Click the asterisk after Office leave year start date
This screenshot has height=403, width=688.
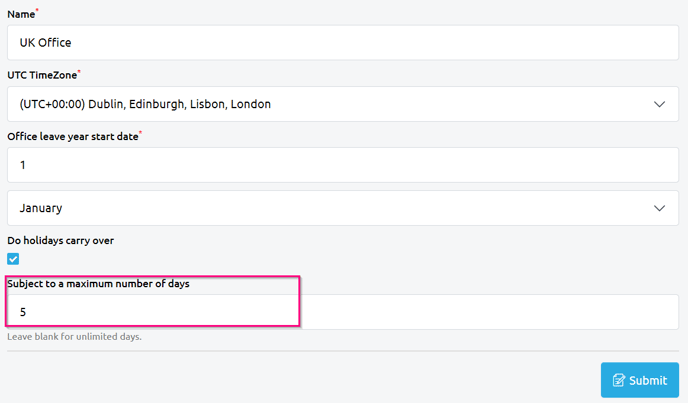coord(141,132)
